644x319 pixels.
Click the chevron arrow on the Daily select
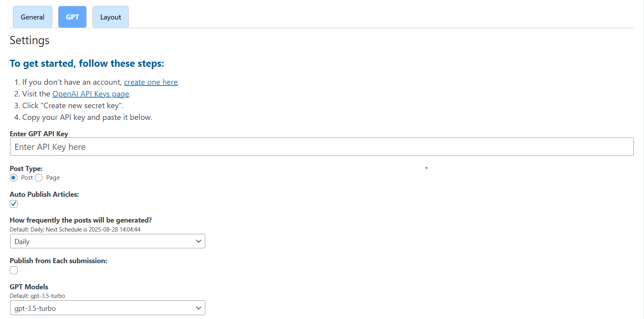coord(199,241)
